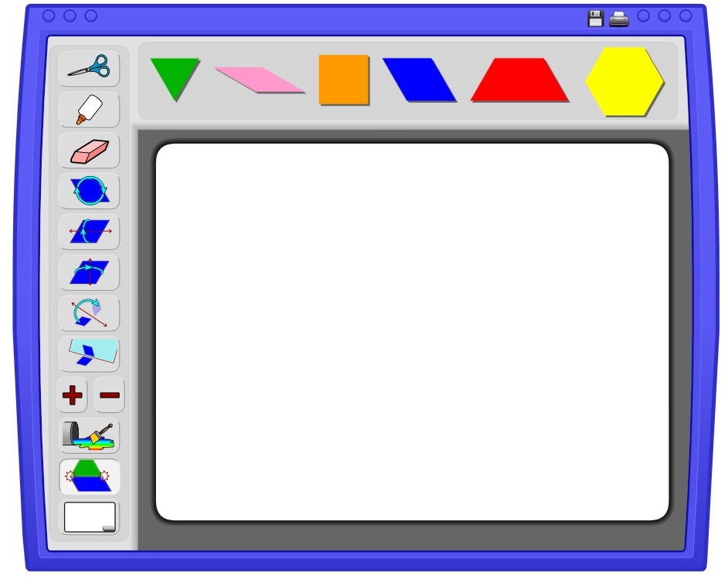Pick the green triangle pattern block
This screenshot has width=728, height=579.
[x=175, y=80]
